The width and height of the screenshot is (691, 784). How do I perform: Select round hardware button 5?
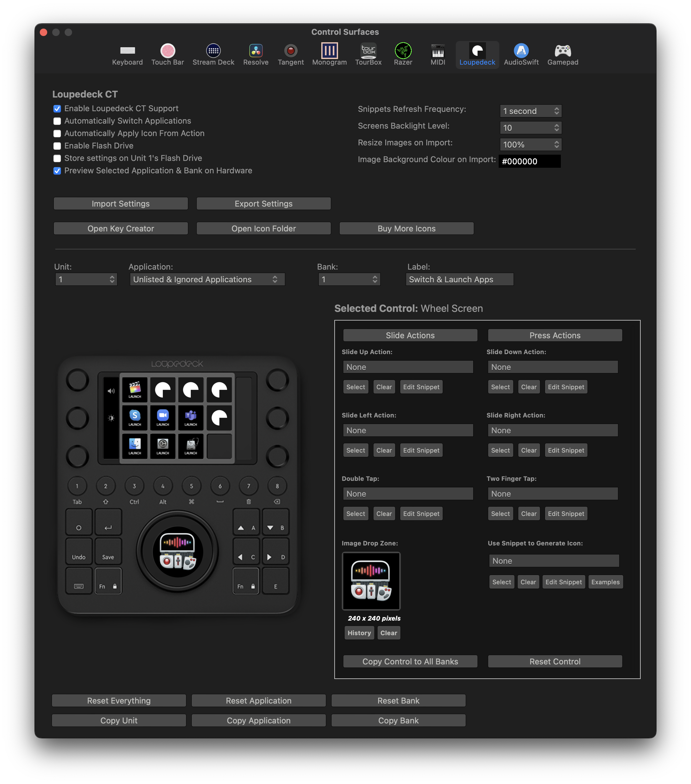pyautogui.click(x=191, y=486)
